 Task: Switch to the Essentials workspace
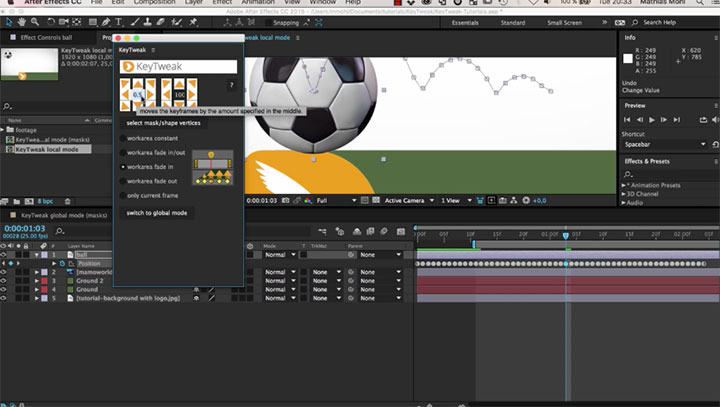(x=465, y=23)
